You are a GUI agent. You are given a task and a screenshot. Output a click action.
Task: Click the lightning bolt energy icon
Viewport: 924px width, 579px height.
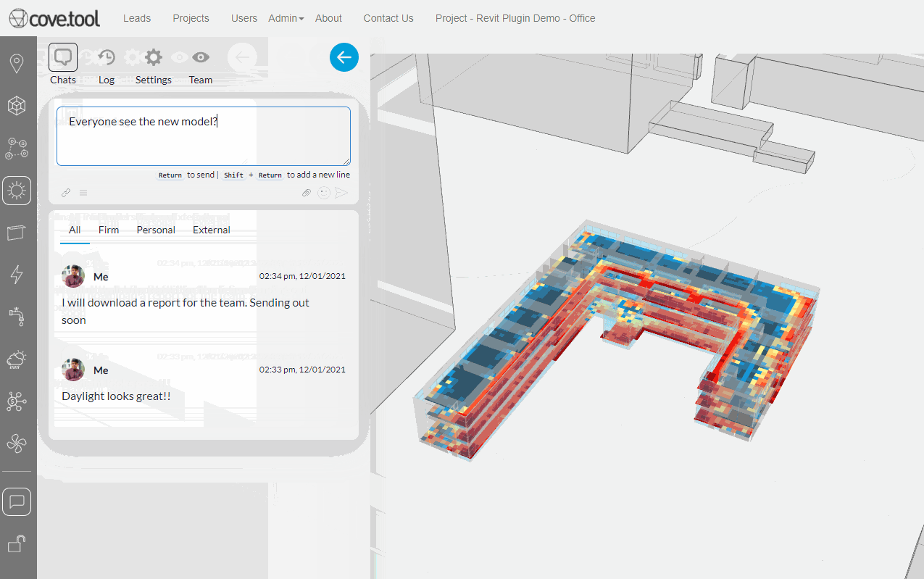[x=16, y=274]
